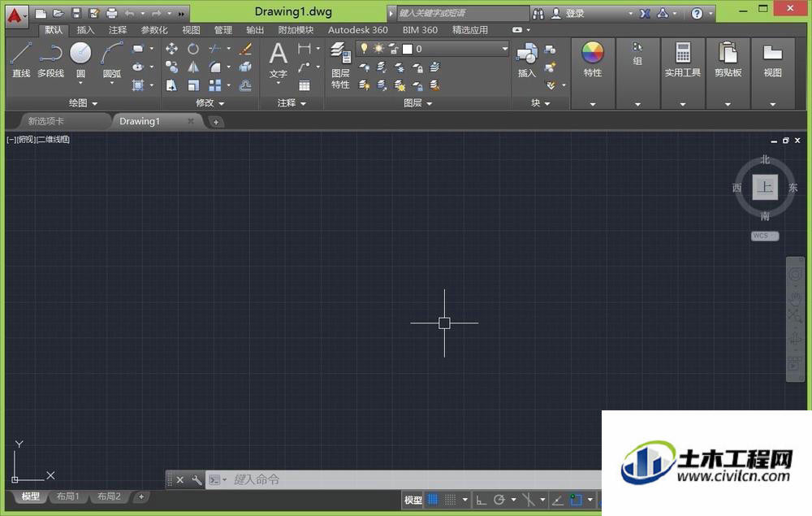Switch to the Manage (管理) ribbon tab
This screenshot has height=516, width=812.
point(223,30)
